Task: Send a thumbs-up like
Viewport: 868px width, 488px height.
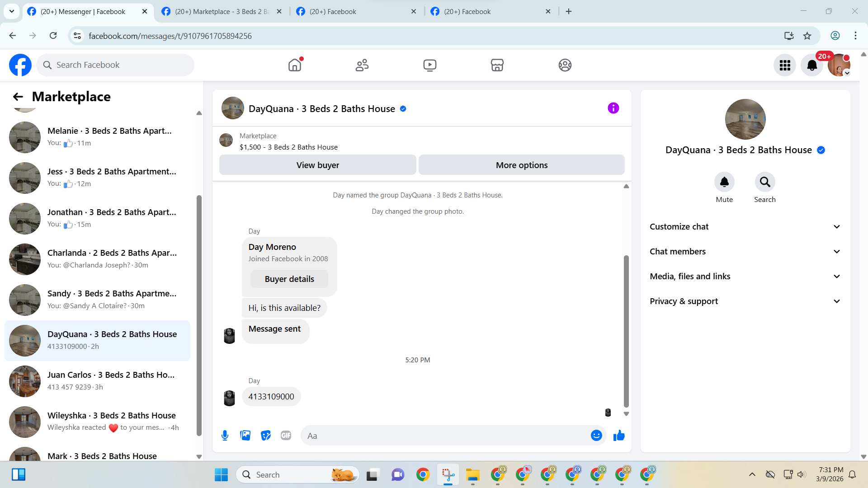Action: pos(619,436)
